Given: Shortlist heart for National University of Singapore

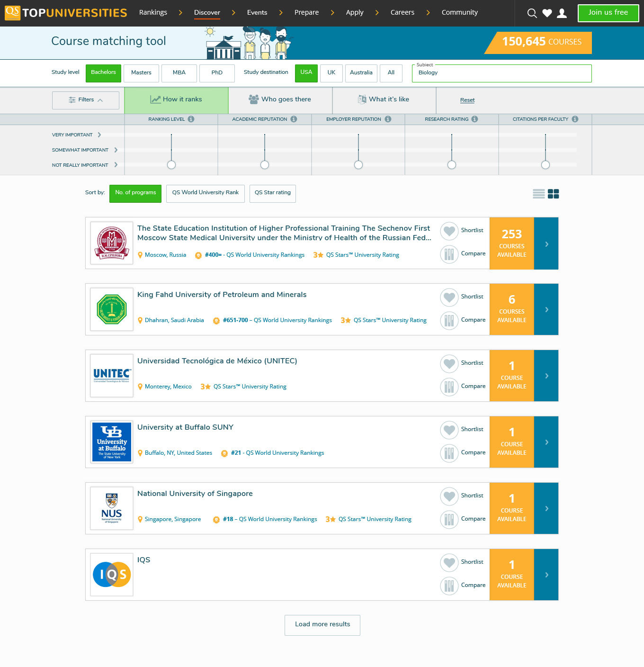Looking at the screenshot, I should point(449,496).
